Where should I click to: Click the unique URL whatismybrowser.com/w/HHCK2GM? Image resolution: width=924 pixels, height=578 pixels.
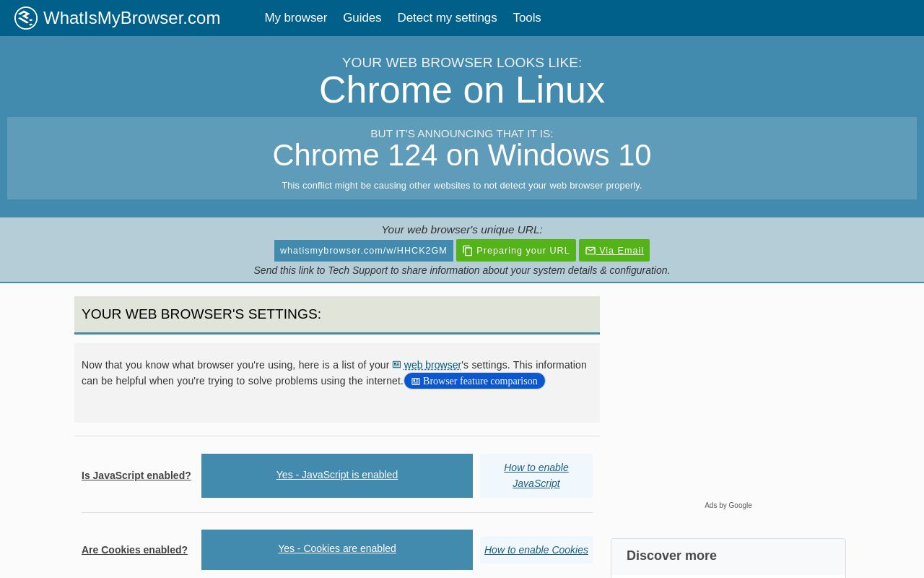[x=364, y=251]
